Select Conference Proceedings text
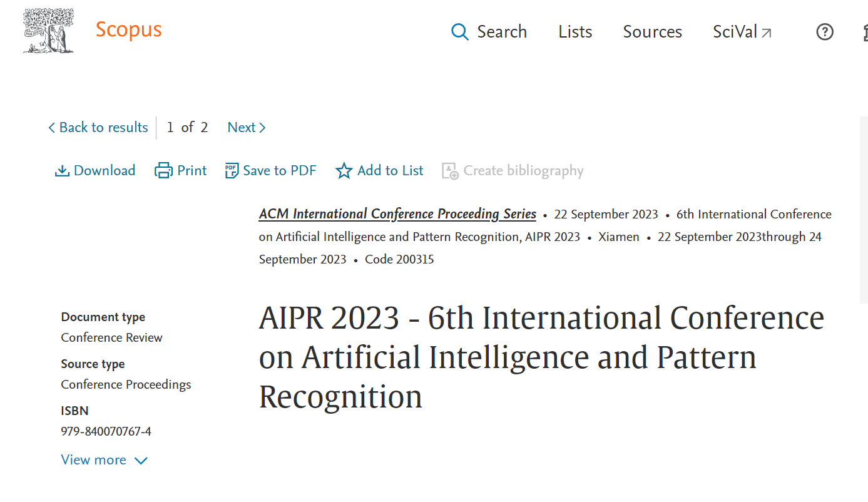Image resolution: width=868 pixels, height=502 pixels. (126, 384)
